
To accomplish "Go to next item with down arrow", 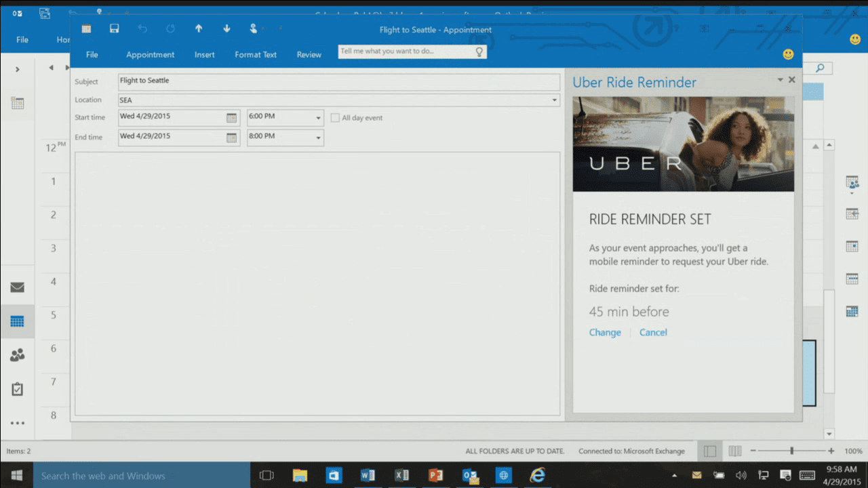I will point(226,28).
